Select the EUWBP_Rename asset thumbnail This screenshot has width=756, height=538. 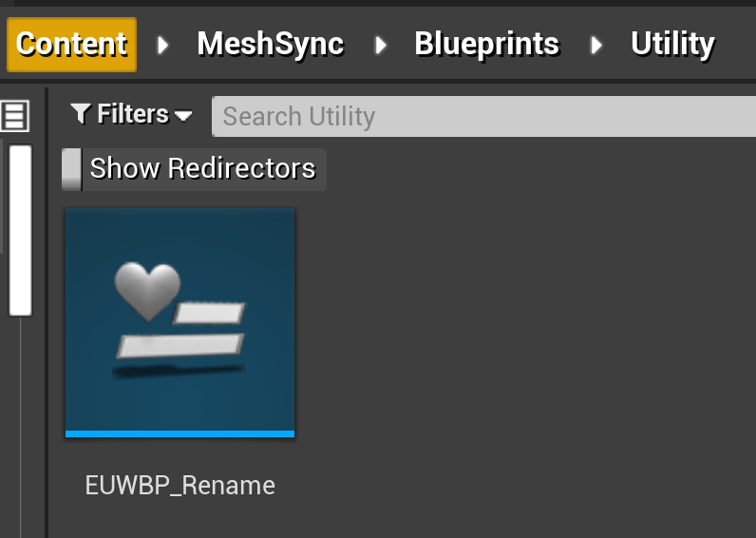point(180,319)
